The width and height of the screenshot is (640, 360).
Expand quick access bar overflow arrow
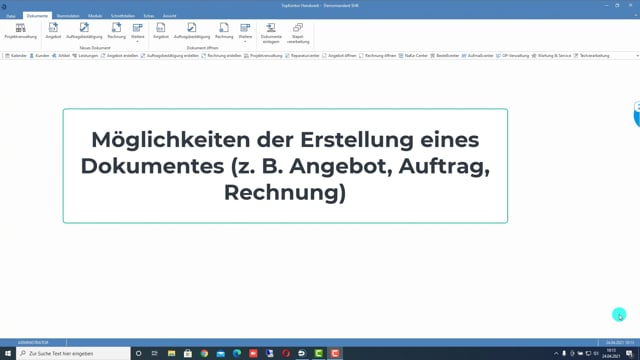click(x=637, y=56)
